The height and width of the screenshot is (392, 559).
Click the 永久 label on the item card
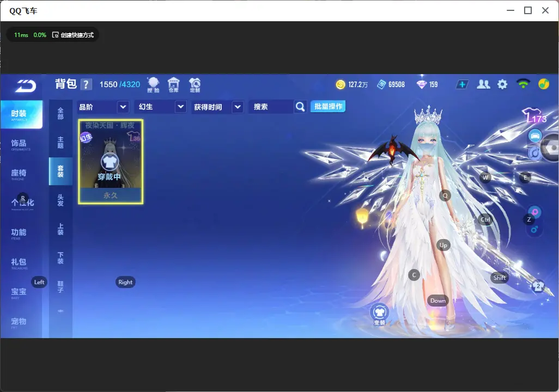point(111,195)
